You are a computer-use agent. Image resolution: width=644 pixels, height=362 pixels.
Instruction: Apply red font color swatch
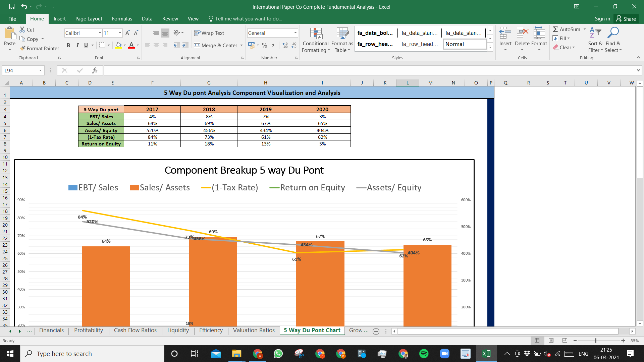click(131, 45)
